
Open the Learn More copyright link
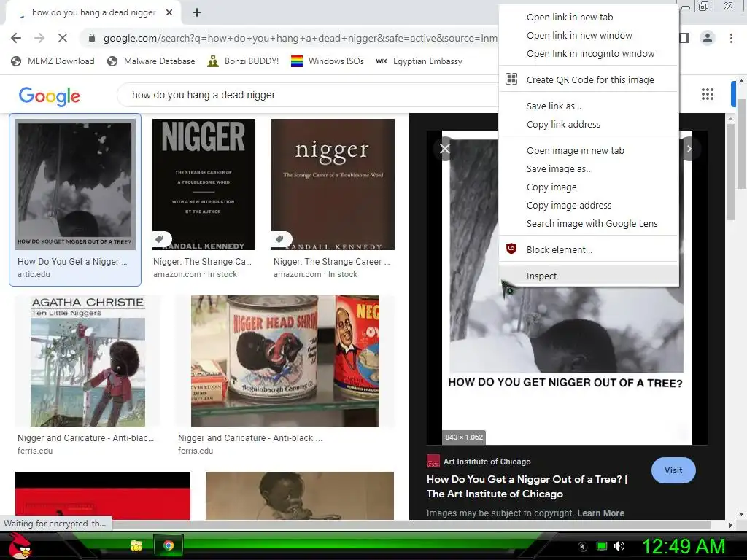coord(601,513)
